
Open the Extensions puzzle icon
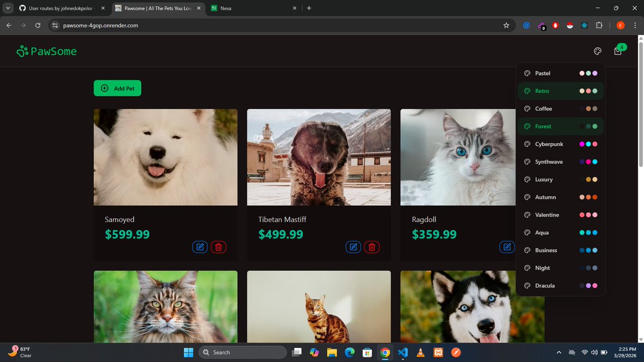click(599, 25)
